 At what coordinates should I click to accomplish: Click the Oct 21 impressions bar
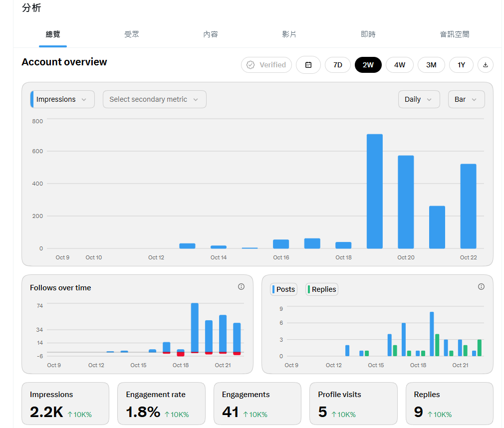[x=437, y=227]
